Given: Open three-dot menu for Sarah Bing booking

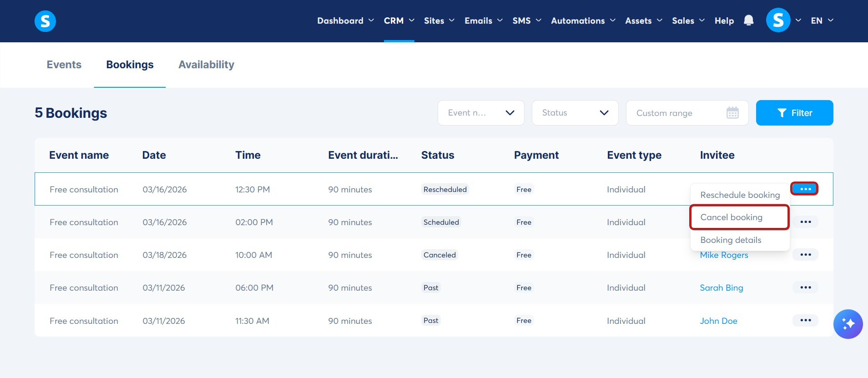Looking at the screenshot, I should tap(805, 287).
